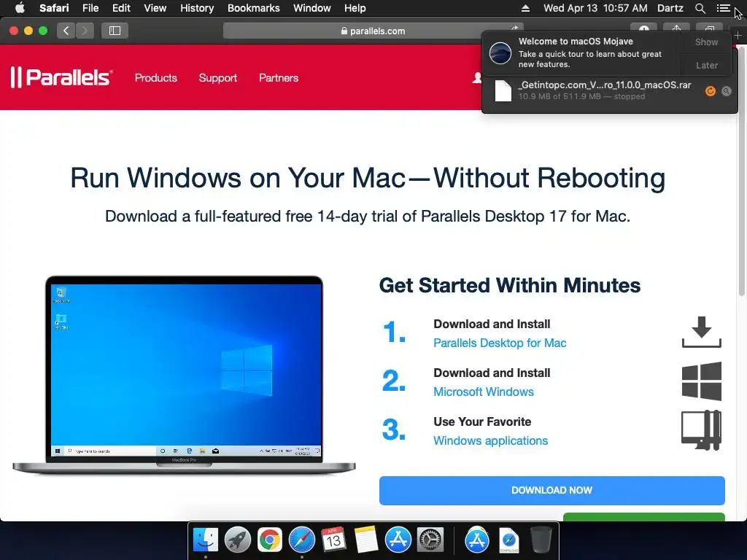Click the parallels.com address bar

(x=373, y=31)
